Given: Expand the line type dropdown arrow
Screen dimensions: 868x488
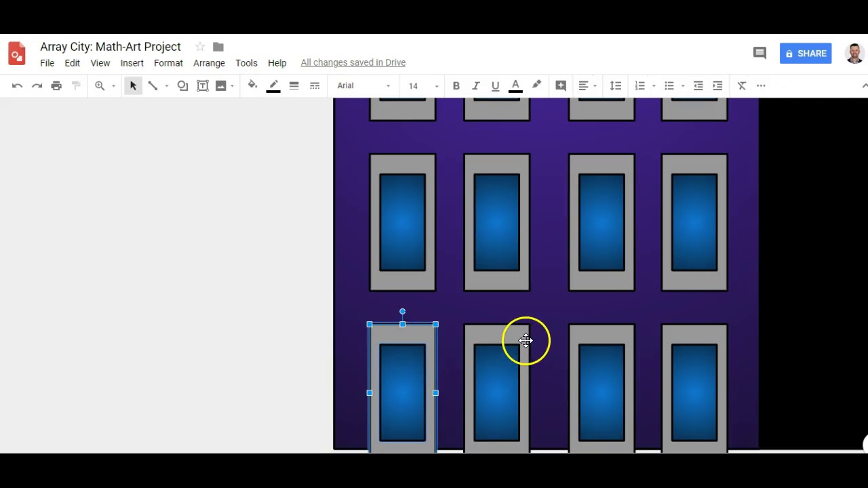Looking at the screenshot, I should tap(166, 86).
